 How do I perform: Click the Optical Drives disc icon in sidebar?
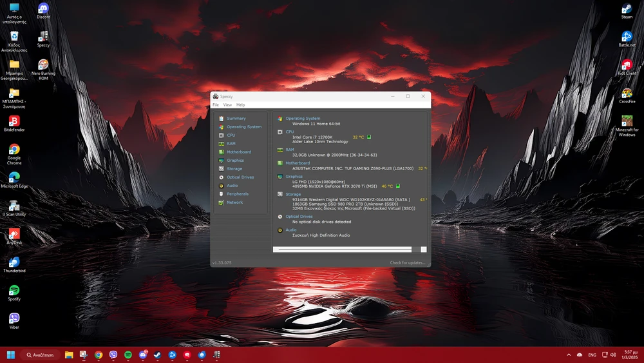click(x=222, y=177)
